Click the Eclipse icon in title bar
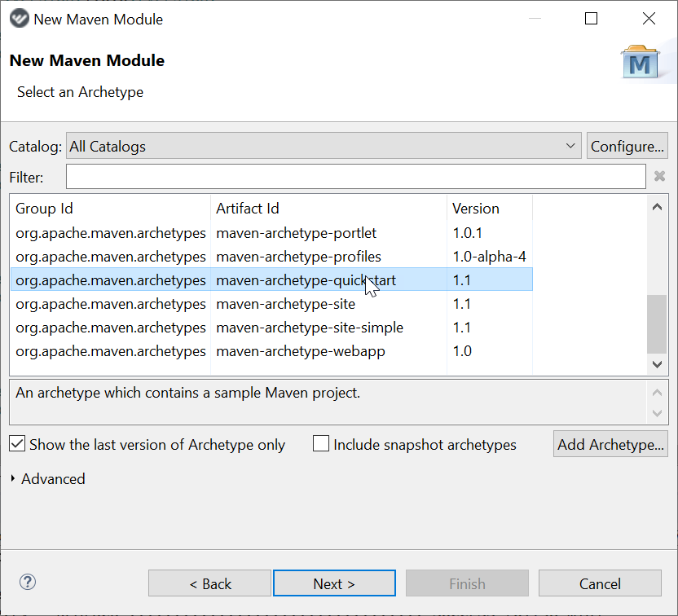 coord(19,19)
